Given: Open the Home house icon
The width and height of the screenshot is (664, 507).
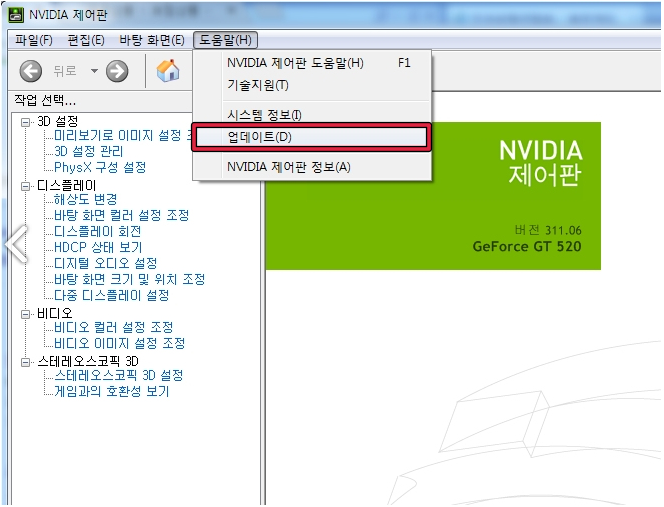Looking at the screenshot, I should tap(168, 70).
